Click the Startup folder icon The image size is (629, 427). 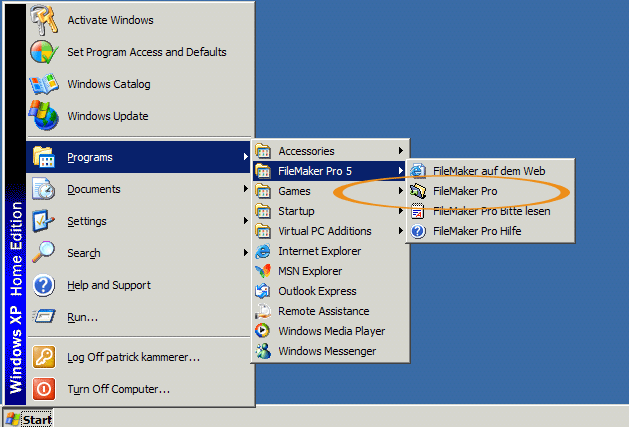click(263, 211)
